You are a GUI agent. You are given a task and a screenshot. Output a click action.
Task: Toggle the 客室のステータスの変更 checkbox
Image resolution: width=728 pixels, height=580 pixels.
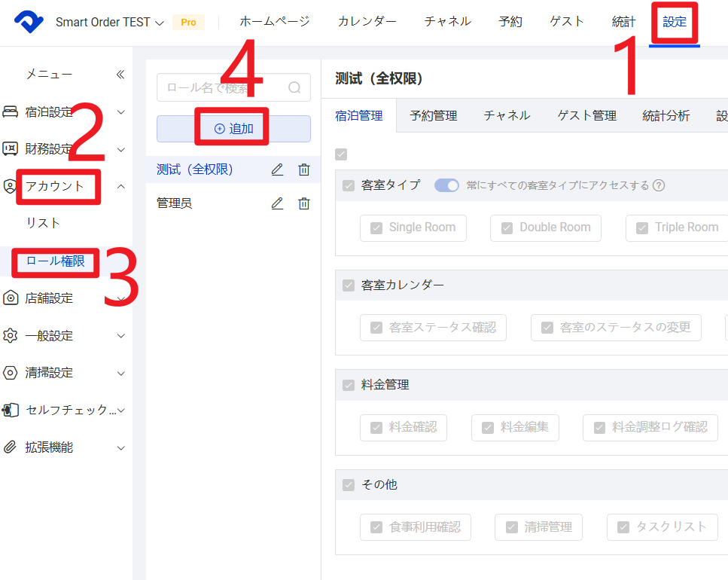pos(547,328)
